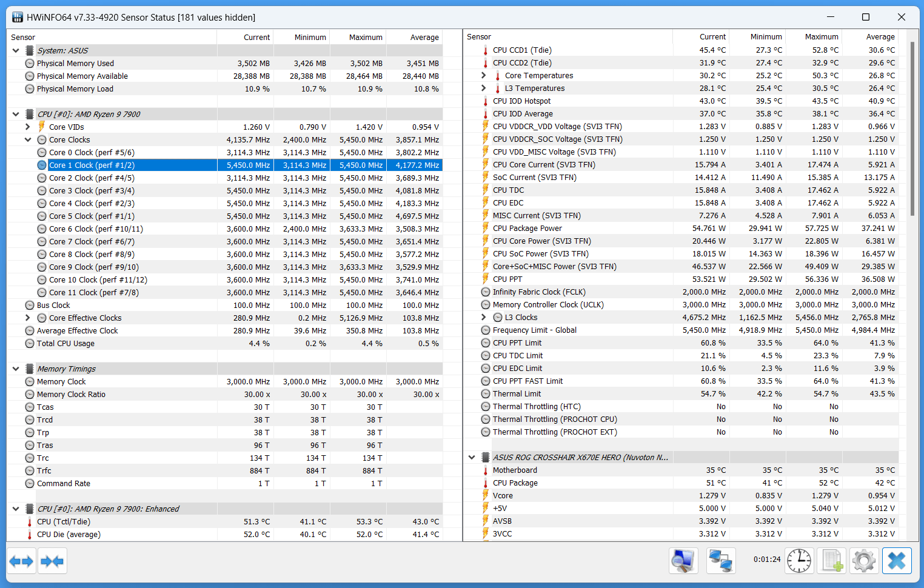Click the Total CPU Usage gauge icon

click(30, 344)
